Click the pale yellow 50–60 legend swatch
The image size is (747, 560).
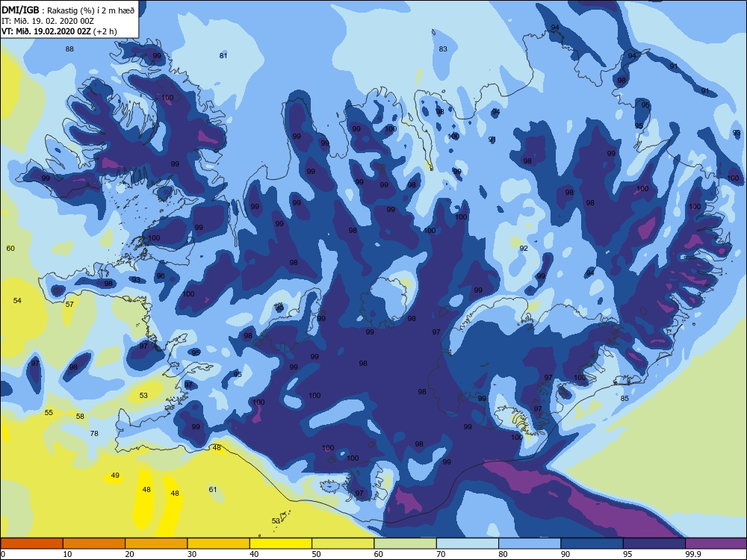pyautogui.click(x=343, y=544)
